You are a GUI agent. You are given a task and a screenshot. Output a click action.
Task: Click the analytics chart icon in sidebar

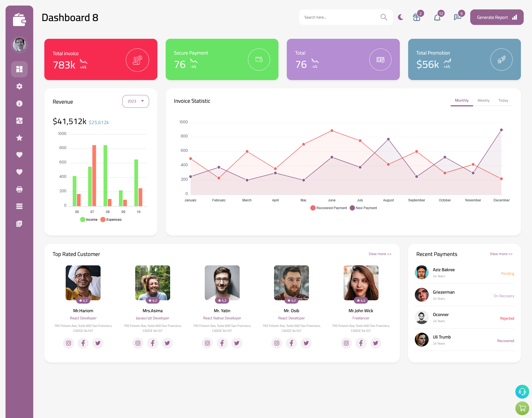point(19,121)
